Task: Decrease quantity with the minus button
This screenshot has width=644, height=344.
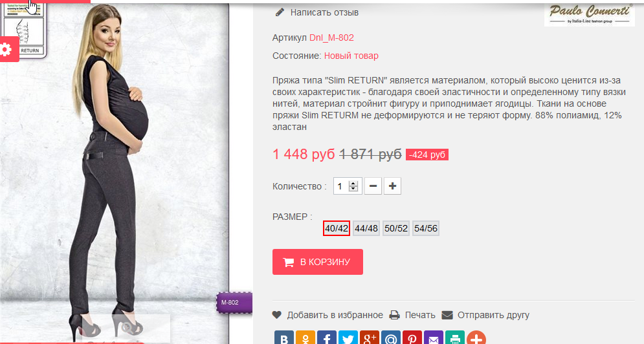Action: (x=373, y=186)
